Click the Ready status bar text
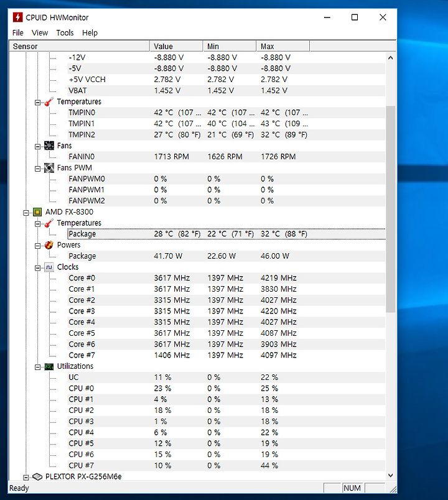Image resolution: width=448 pixels, height=500 pixels. pyautogui.click(x=19, y=488)
